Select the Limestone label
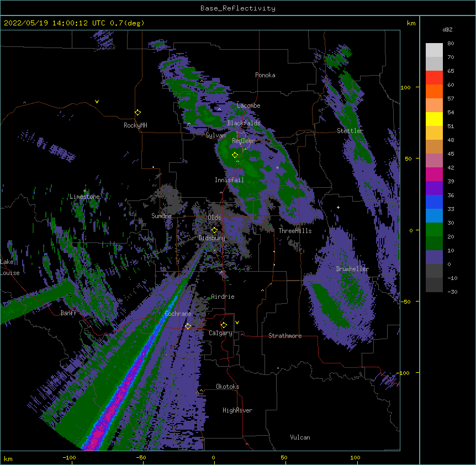The width and height of the screenshot is (476, 465). point(84,197)
